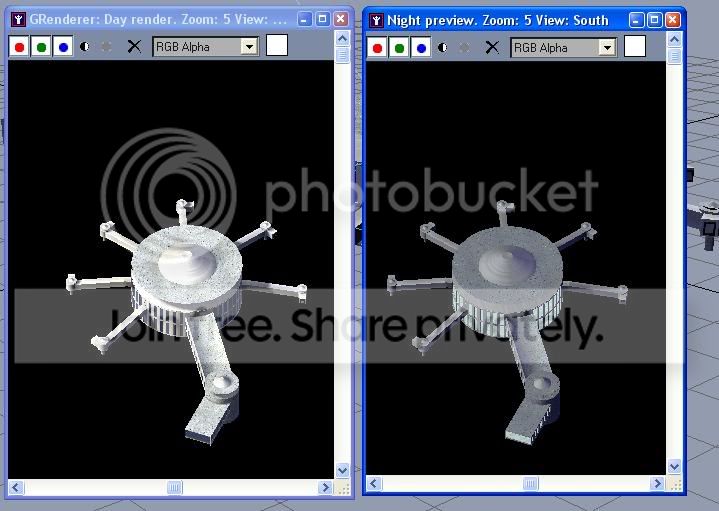
Task: Click scroll right arrow in Day render window
Action: (325, 487)
